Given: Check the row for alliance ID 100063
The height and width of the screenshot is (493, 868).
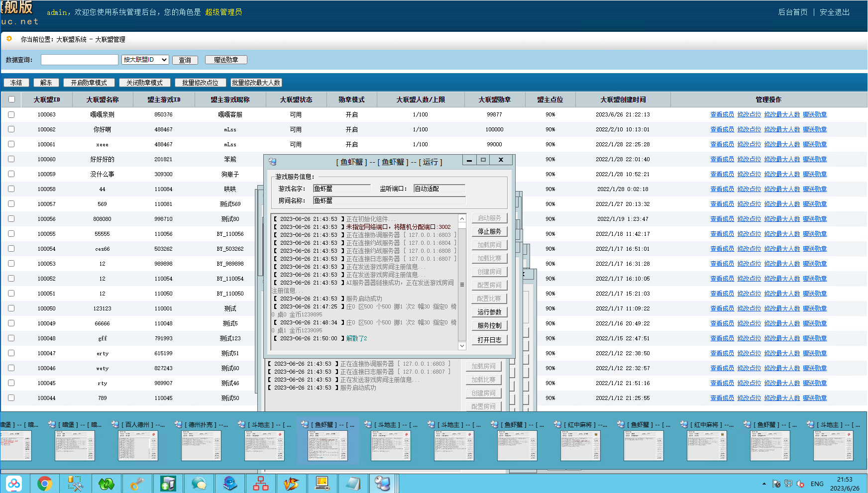Looking at the screenshot, I should point(11,114).
